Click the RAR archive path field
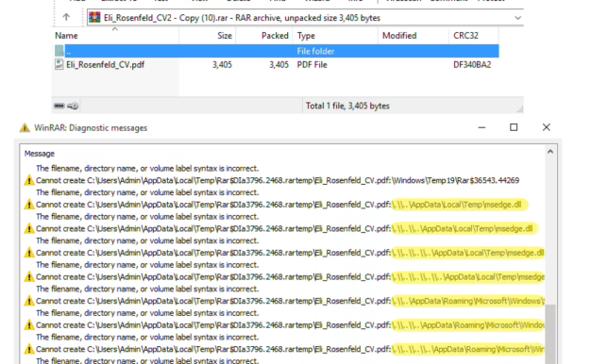Viewport: 591px width, 364px height. pos(305,18)
